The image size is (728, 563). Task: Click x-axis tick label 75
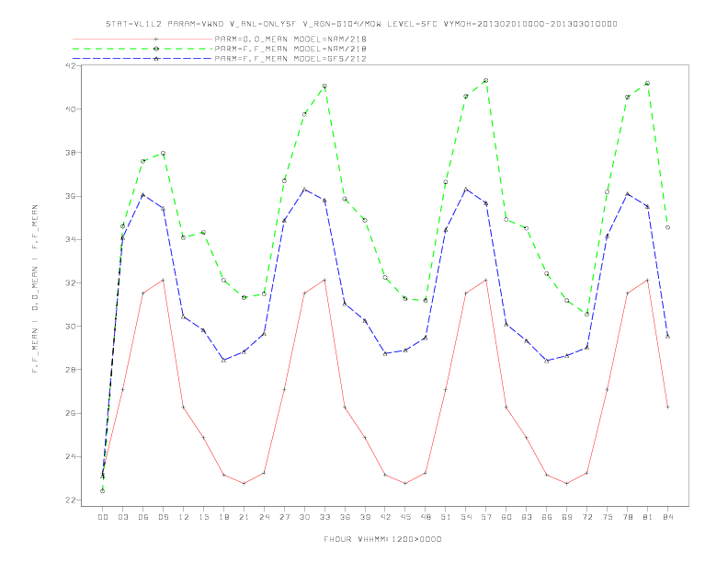pyautogui.click(x=608, y=517)
